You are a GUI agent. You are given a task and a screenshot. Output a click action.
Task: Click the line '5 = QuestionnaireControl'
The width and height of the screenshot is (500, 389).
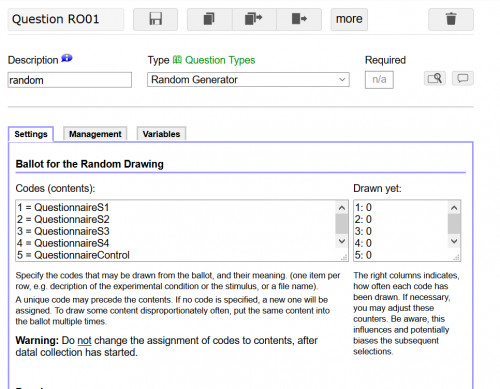coord(73,255)
